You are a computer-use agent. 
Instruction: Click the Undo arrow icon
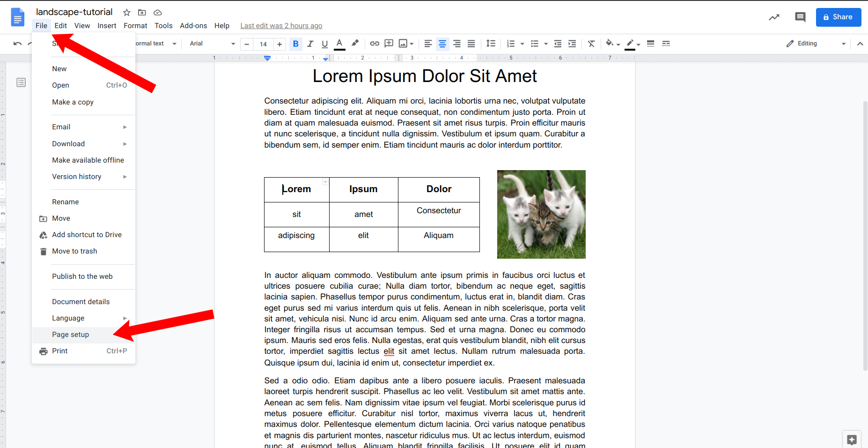click(17, 44)
